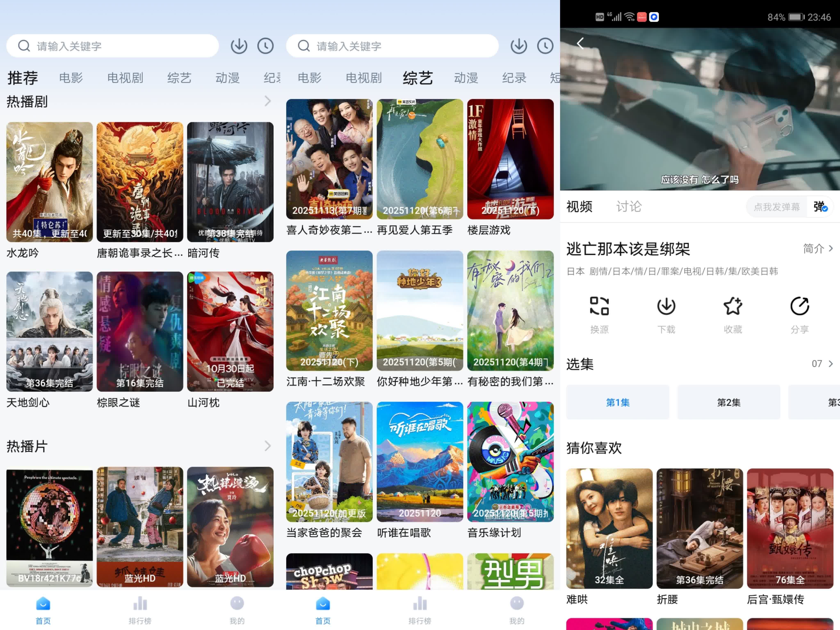Select episode 第1集

(617, 402)
